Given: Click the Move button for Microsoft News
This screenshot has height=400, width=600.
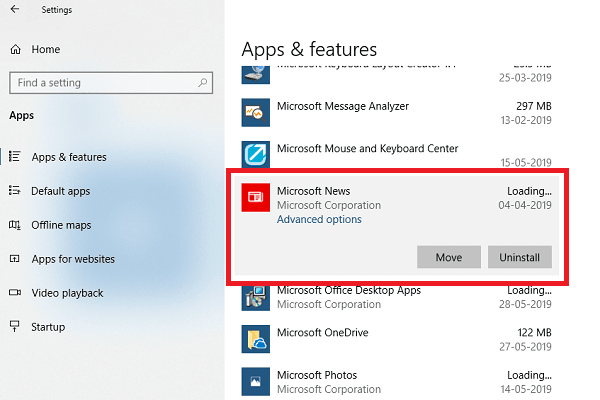Looking at the screenshot, I should pyautogui.click(x=449, y=257).
